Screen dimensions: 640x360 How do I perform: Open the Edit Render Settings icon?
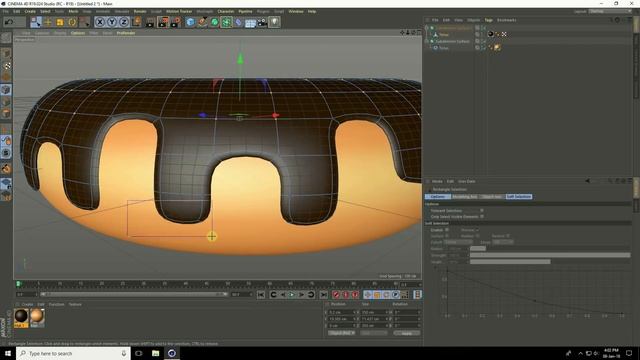tap(176, 22)
